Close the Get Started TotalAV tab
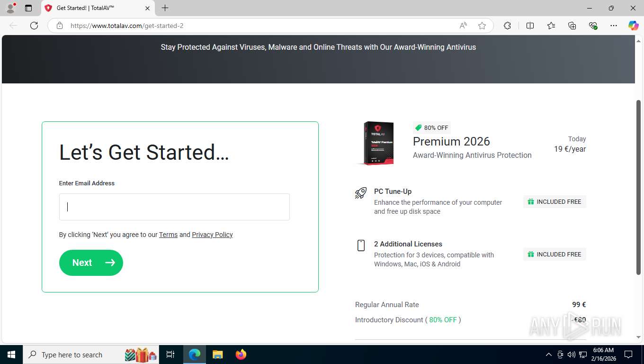The height and width of the screenshot is (364, 644). tap(147, 8)
